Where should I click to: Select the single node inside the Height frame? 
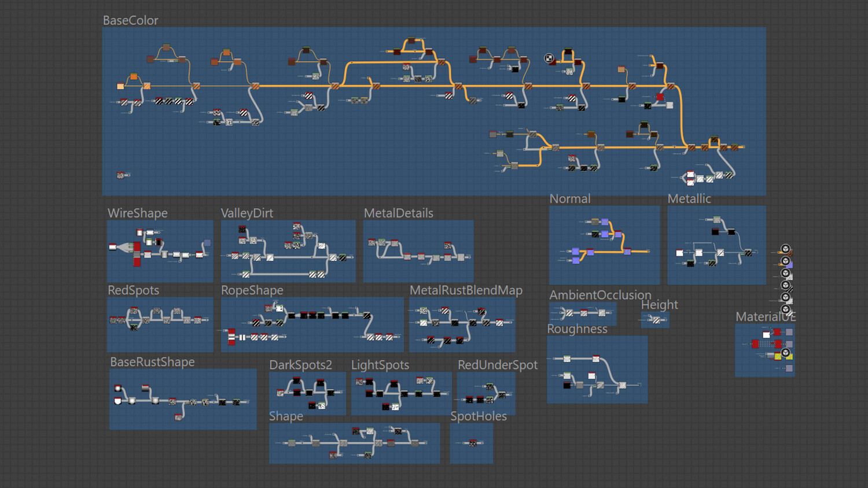coord(656,320)
